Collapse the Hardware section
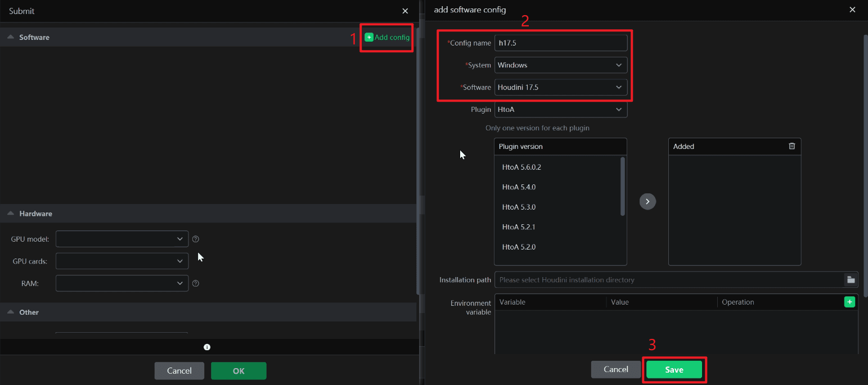The height and width of the screenshot is (385, 868). pyautogui.click(x=11, y=214)
